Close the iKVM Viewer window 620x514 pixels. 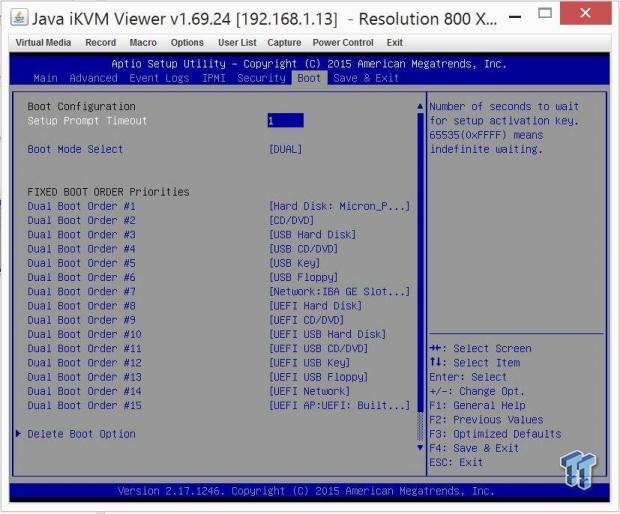pyautogui.click(x=585, y=14)
